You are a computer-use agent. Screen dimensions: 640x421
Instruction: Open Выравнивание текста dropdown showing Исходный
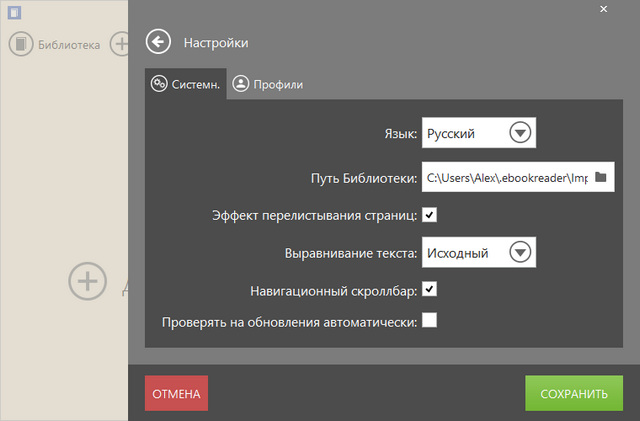479,252
